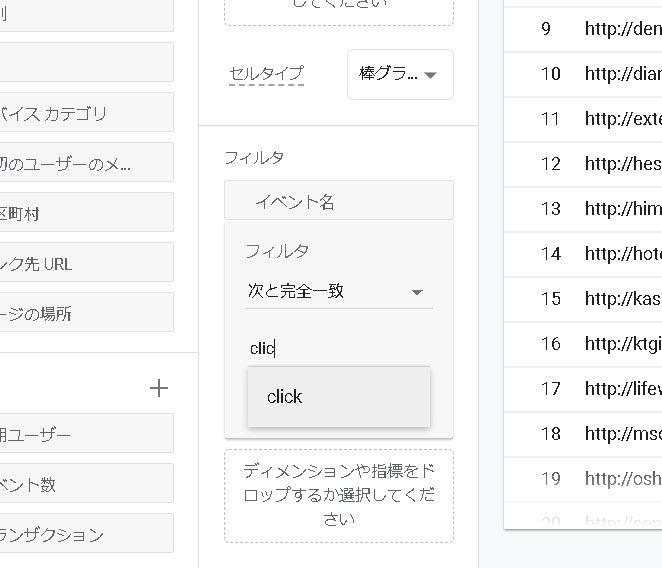
Task: Click the URL in table row 9
Action: click(x=622, y=28)
